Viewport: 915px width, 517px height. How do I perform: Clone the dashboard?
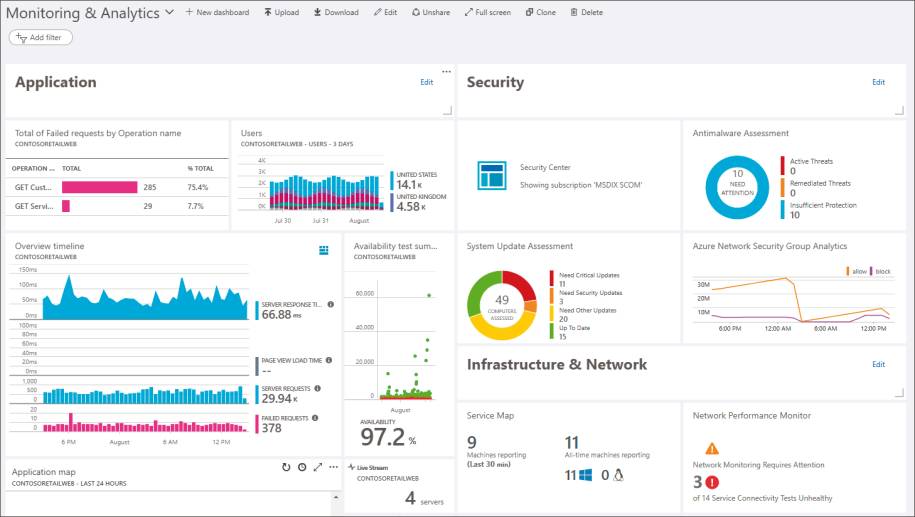coord(540,12)
